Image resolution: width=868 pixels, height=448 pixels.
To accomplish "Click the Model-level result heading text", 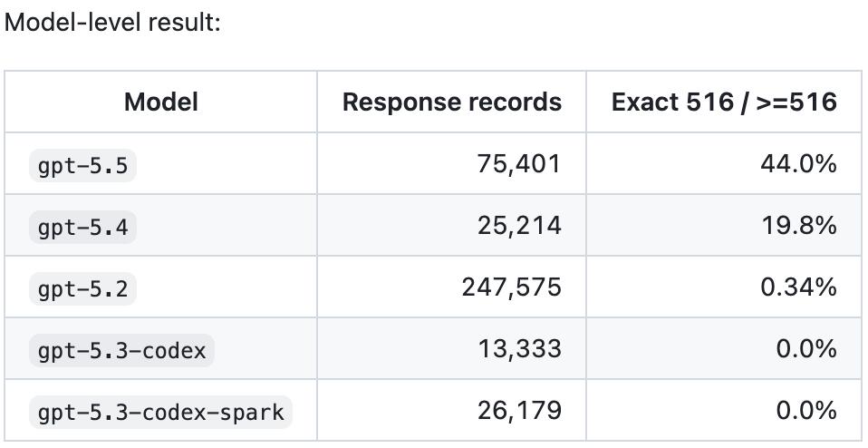I will tap(112, 23).
